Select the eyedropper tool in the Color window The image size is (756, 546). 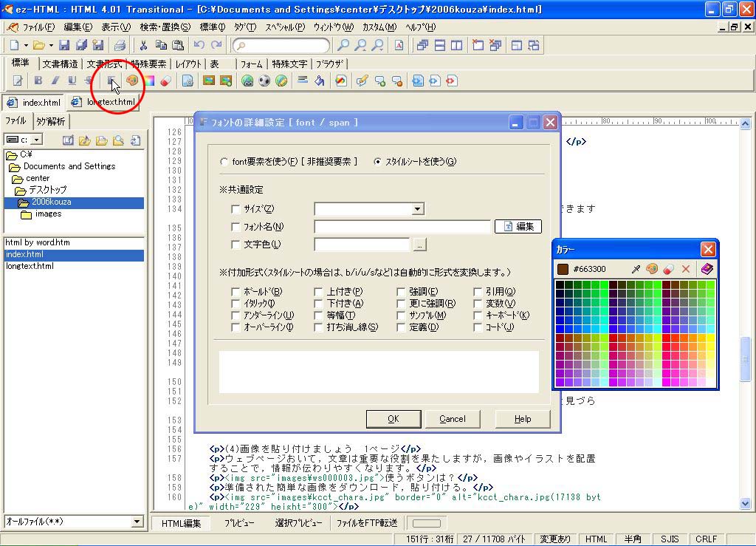(x=636, y=269)
